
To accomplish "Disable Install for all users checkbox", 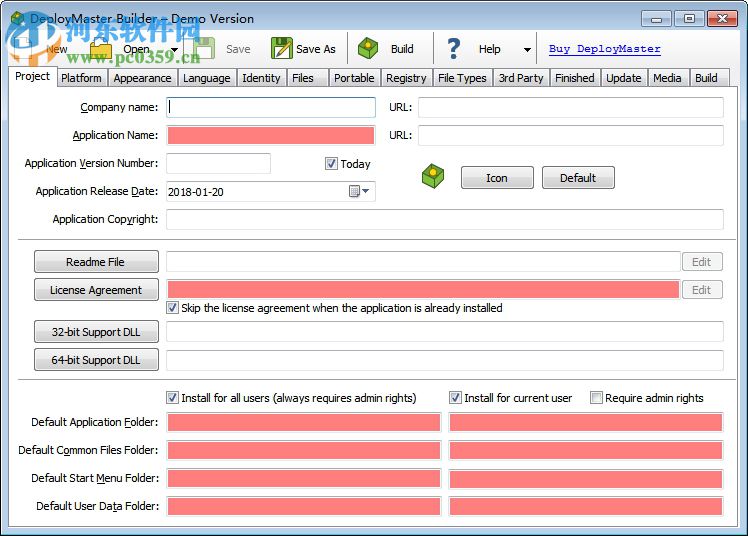I will tap(173, 398).
